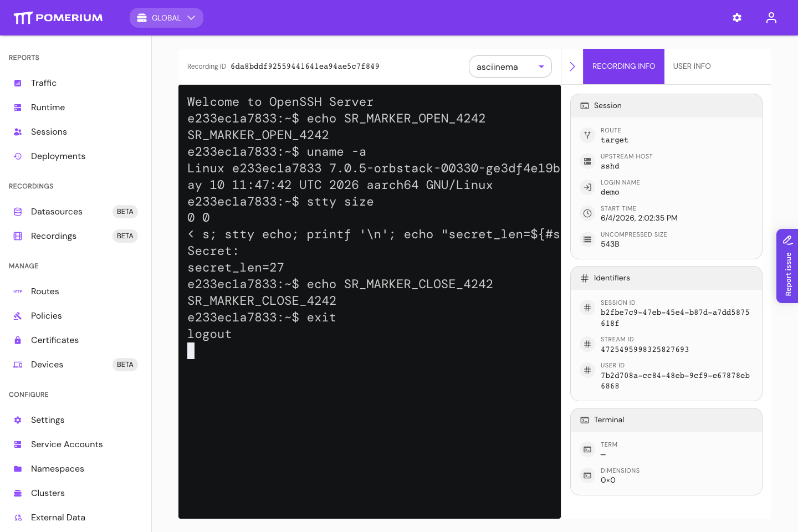The image size is (798, 532).
Task: Click the Terminal card header icon
Action: 585,420
